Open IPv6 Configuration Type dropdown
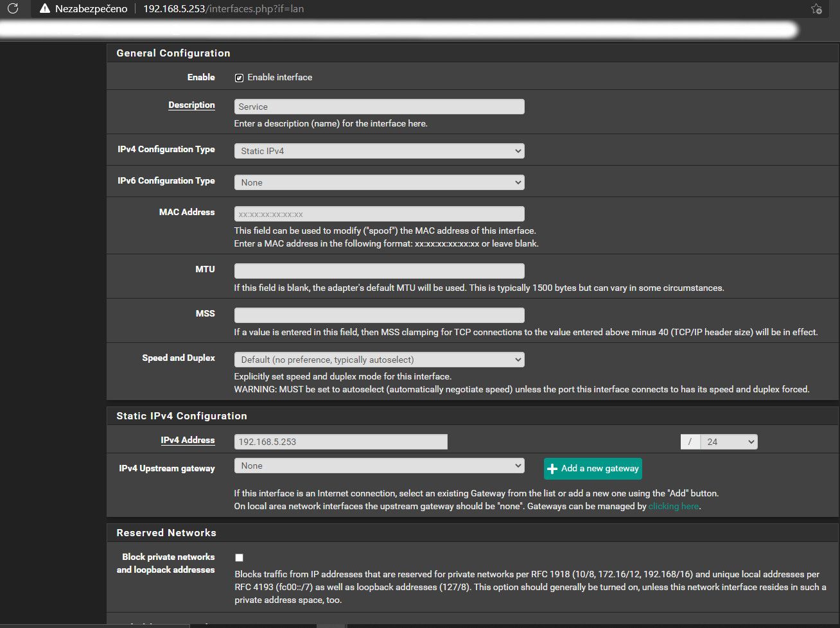 (379, 182)
